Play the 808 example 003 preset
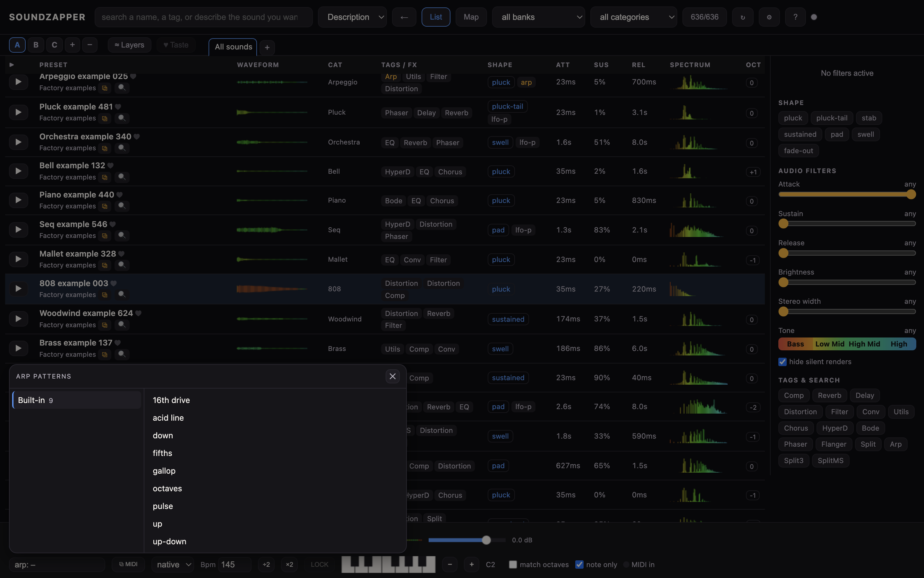The image size is (924, 578). pyautogui.click(x=18, y=289)
